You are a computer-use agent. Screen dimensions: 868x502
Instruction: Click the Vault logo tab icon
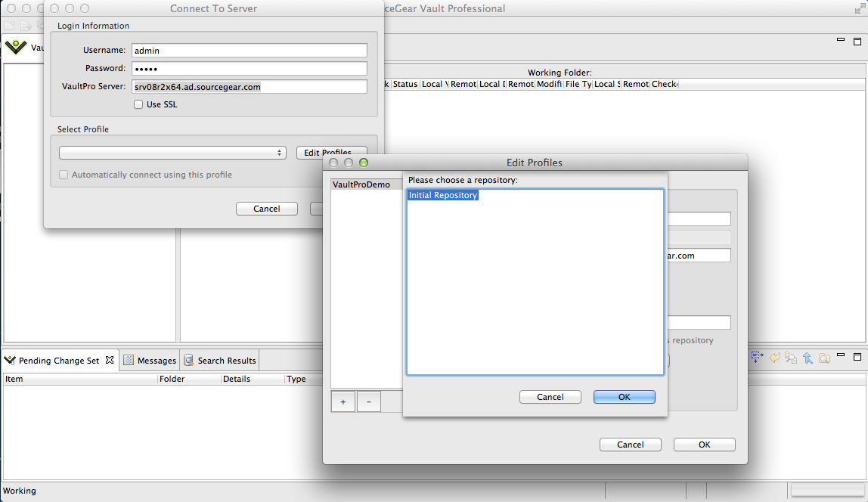pyautogui.click(x=15, y=48)
